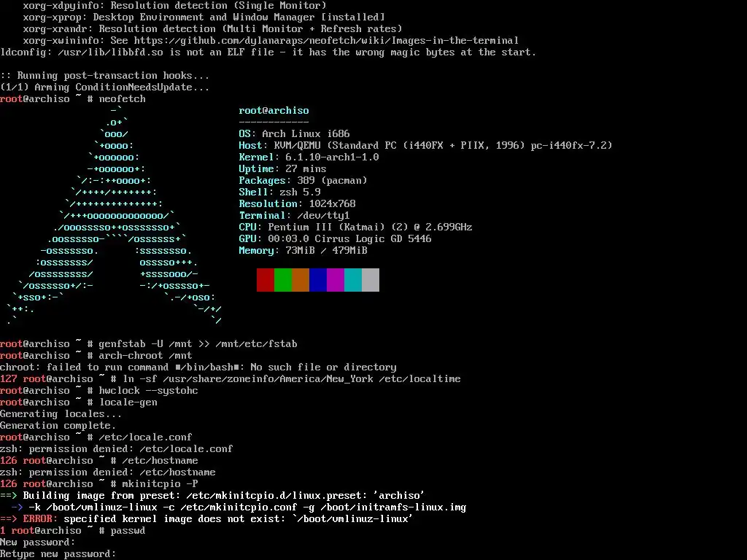Click the cyan 'root@archiso' neofetch title
The image size is (747, 560).
point(274,111)
